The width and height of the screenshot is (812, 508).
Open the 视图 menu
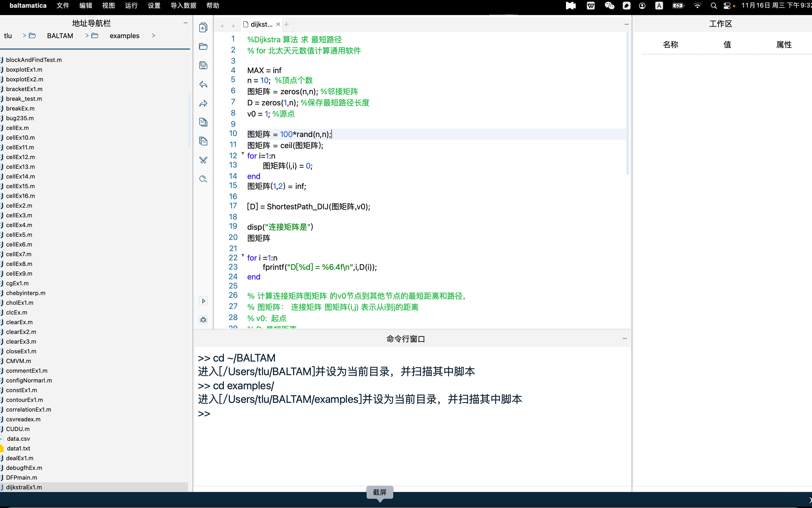coord(108,5)
